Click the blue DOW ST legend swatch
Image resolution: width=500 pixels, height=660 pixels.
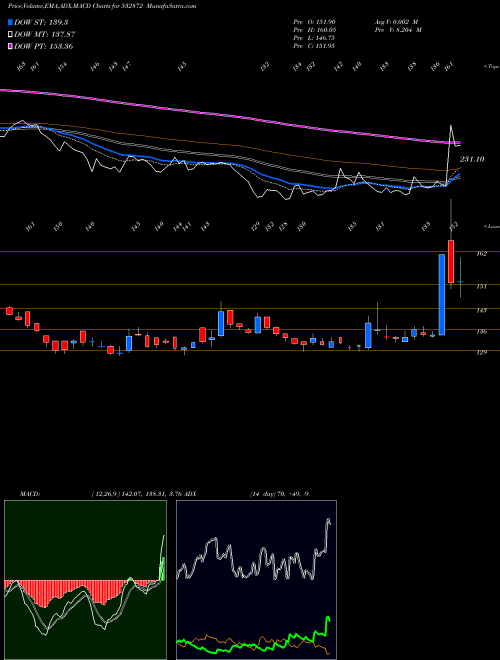click(11, 22)
